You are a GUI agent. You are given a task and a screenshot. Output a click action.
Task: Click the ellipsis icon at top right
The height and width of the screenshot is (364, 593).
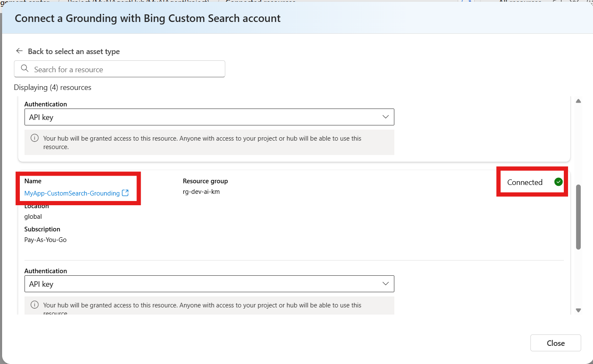click(590, 2)
